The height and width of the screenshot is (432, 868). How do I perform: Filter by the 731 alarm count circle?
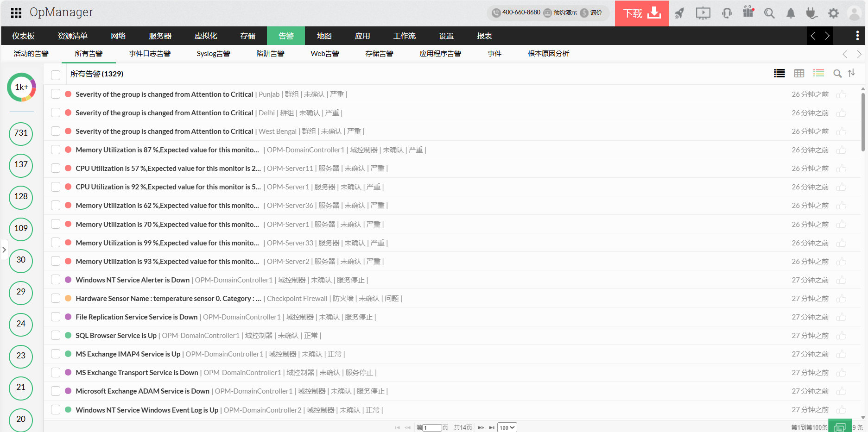[x=21, y=134]
